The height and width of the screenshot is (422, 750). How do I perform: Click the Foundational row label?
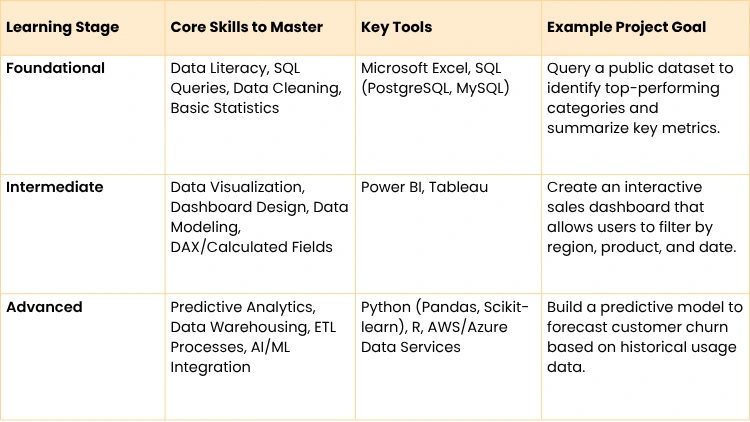click(x=55, y=69)
